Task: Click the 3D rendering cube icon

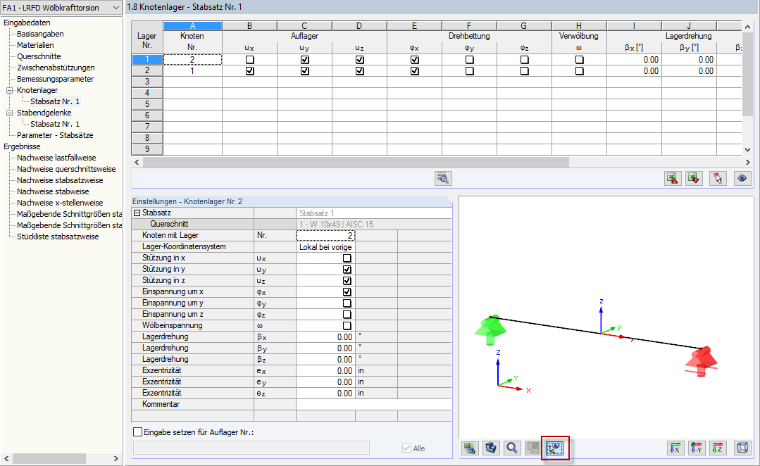Action: pyautogui.click(x=490, y=448)
